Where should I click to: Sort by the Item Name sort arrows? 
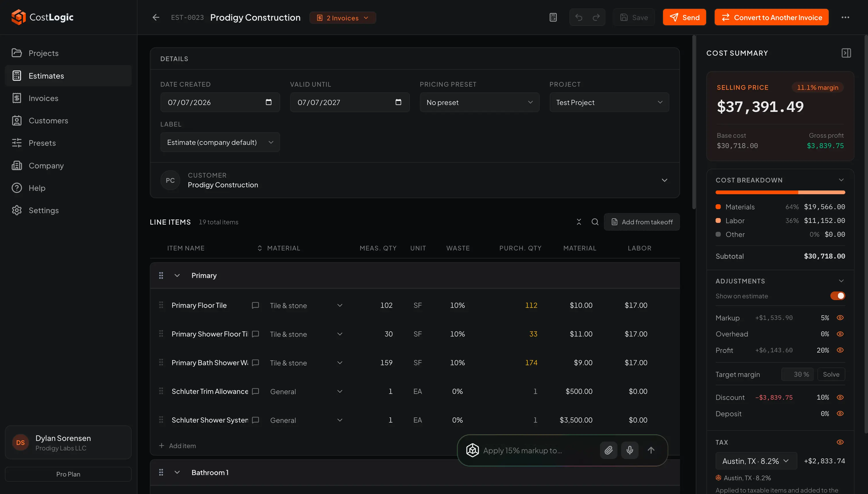coord(259,248)
